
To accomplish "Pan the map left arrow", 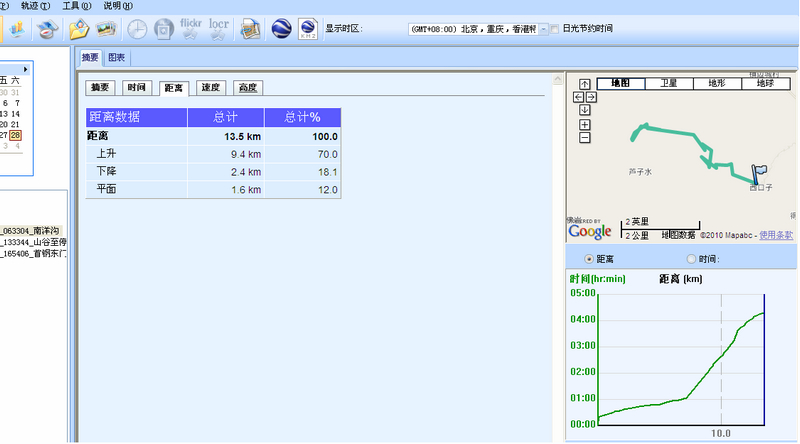I will (x=579, y=97).
